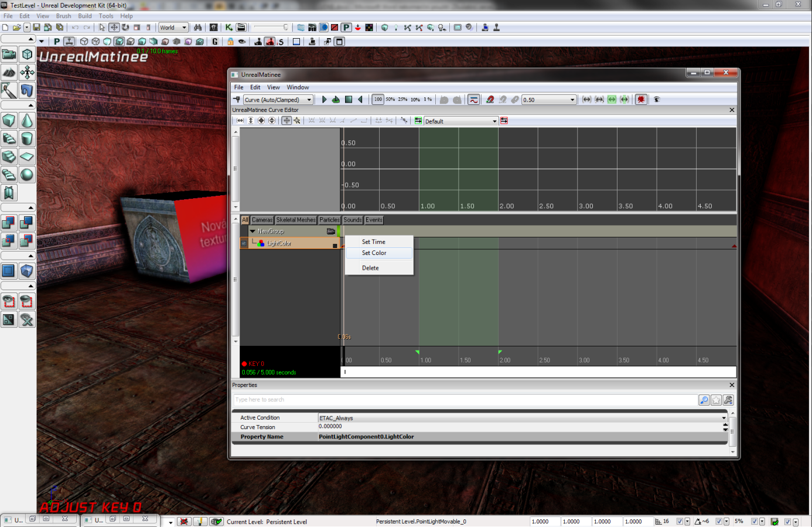The height and width of the screenshot is (527, 812).
Task: Switch to the Skeletal Meshes tab
Action: tap(296, 220)
